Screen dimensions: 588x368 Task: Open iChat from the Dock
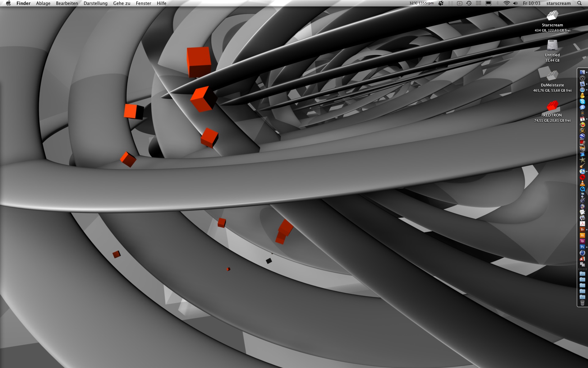click(582, 107)
